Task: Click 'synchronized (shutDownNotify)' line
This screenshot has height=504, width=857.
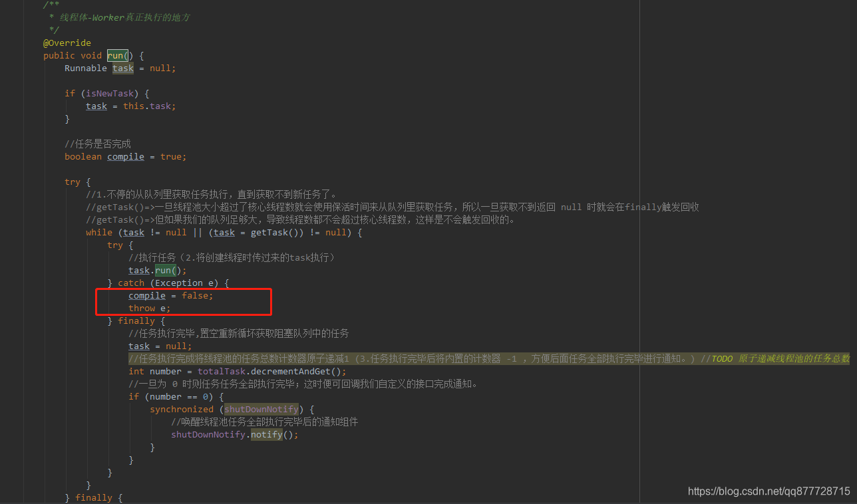Action: pos(232,409)
